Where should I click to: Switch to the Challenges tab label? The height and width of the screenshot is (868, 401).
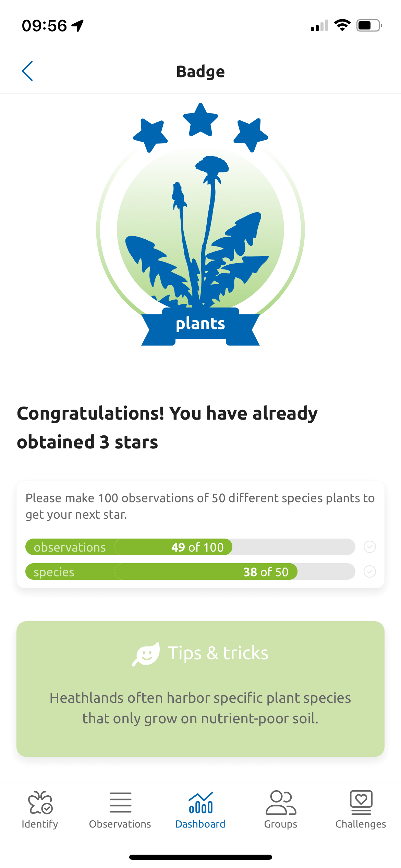coord(361,824)
